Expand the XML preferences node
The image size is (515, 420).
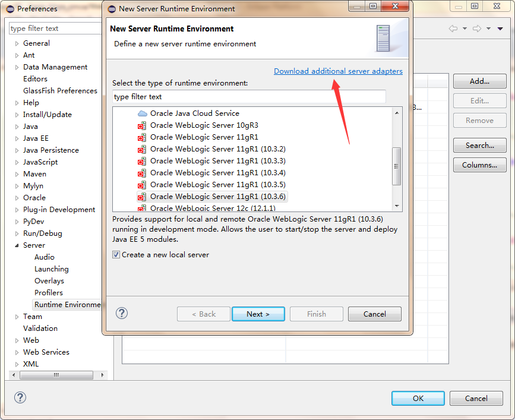(17, 364)
